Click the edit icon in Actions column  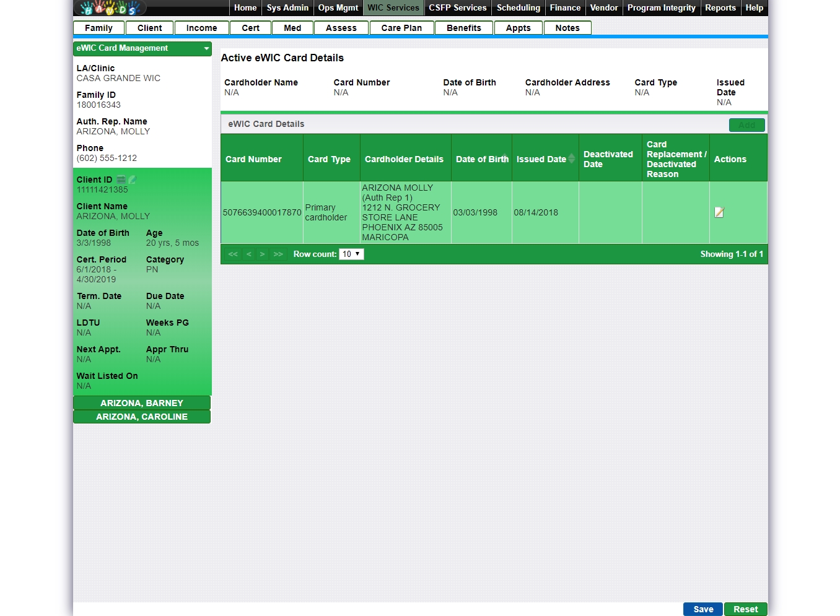click(x=719, y=212)
